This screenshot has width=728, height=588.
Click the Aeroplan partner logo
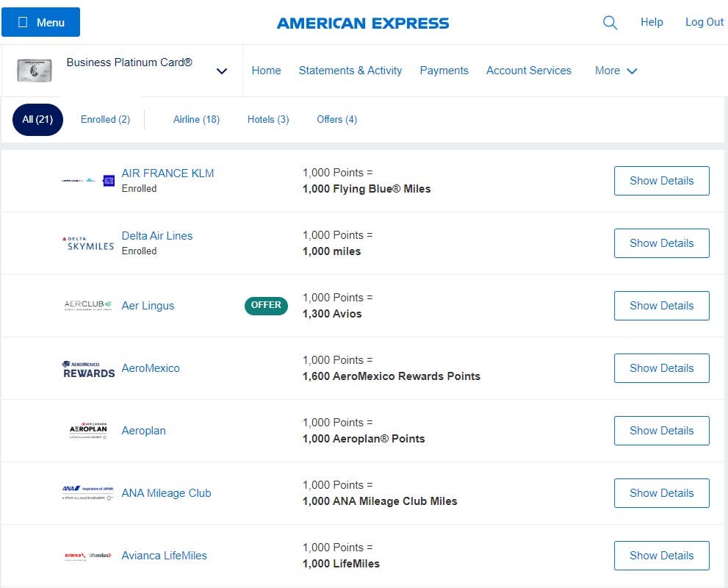tap(87, 430)
